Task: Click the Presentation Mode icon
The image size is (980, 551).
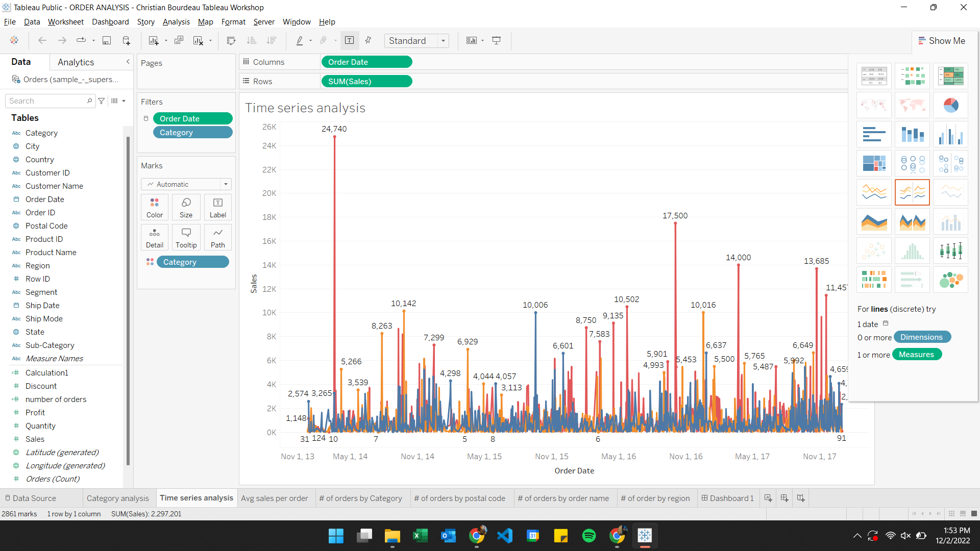Action: 496,40
